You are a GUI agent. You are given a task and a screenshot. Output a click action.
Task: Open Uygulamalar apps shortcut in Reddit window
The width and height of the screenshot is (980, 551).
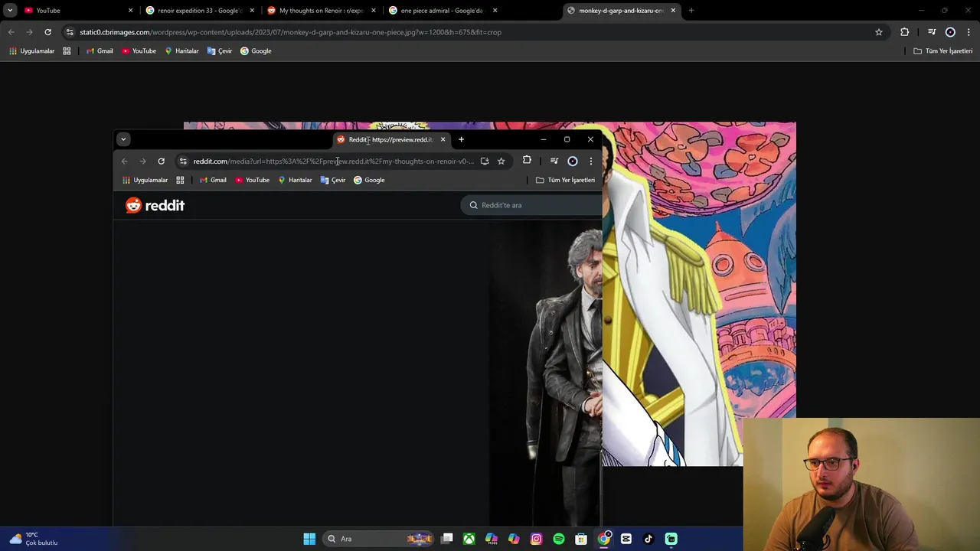coord(145,180)
